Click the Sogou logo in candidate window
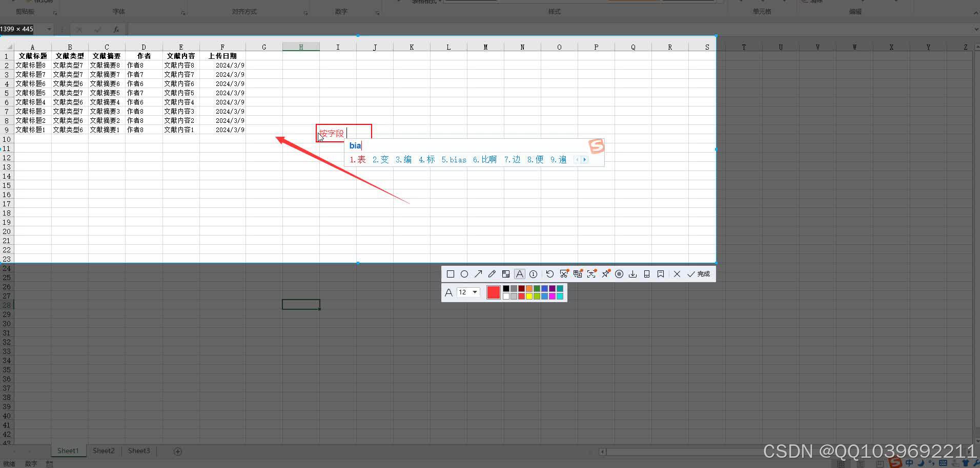This screenshot has width=980, height=468. 596,146
